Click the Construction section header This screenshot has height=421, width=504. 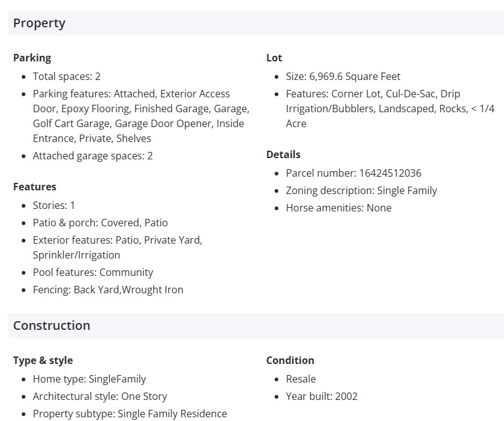coord(51,326)
